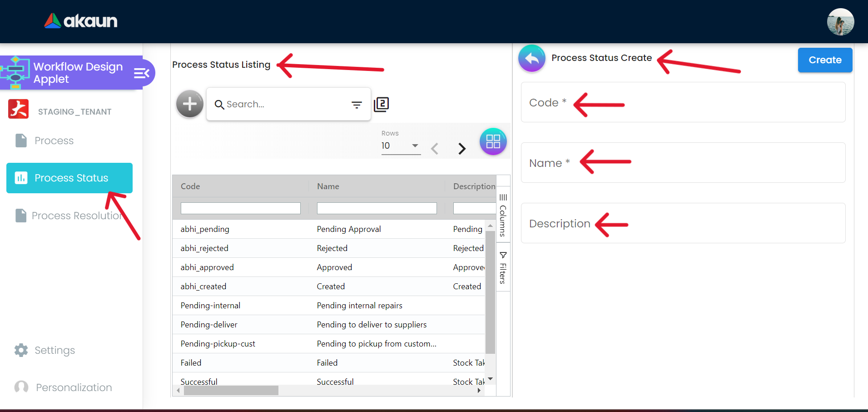This screenshot has height=412, width=868.
Task: Click the STAGING_TENANT label
Action: click(x=74, y=112)
